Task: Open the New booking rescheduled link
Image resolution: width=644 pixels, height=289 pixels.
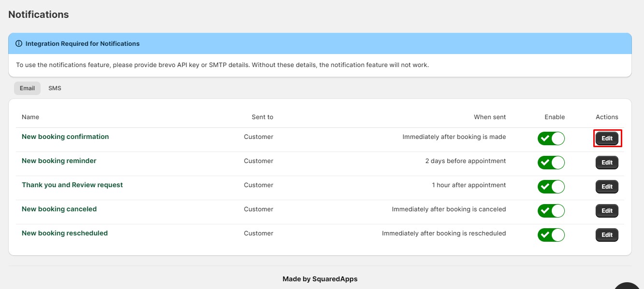Action: pyautogui.click(x=65, y=233)
